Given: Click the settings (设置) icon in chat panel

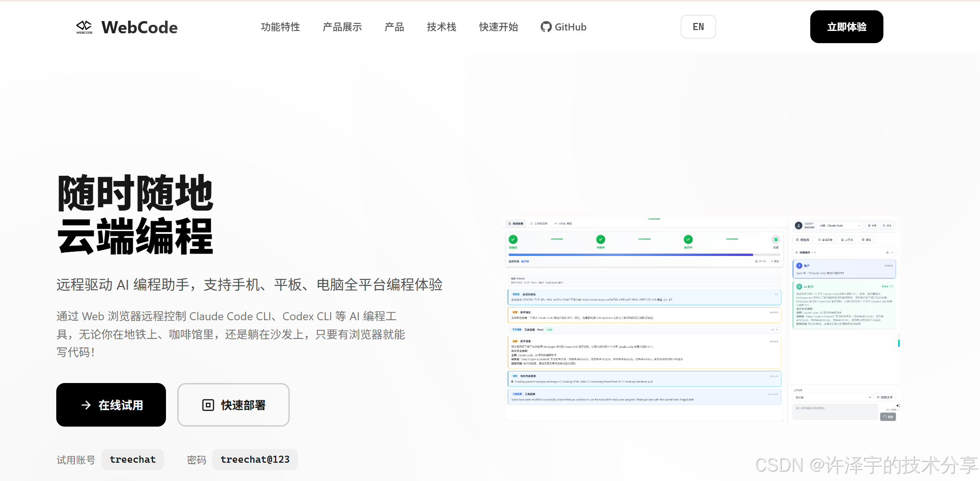Looking at the screenshot, I should [x=870, y=225].
